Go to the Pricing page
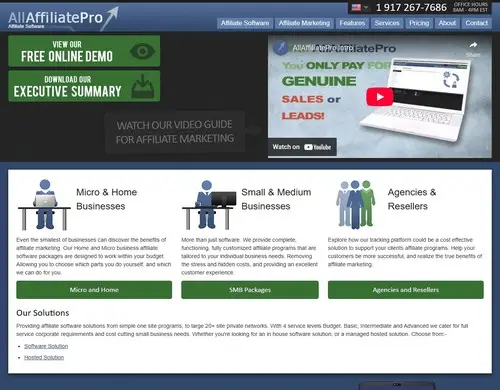This screenshot has height=390, width=500. point(419,23)
